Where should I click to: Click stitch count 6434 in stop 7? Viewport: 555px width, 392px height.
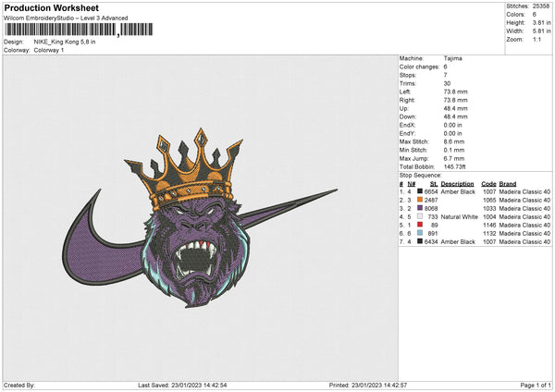431,242
